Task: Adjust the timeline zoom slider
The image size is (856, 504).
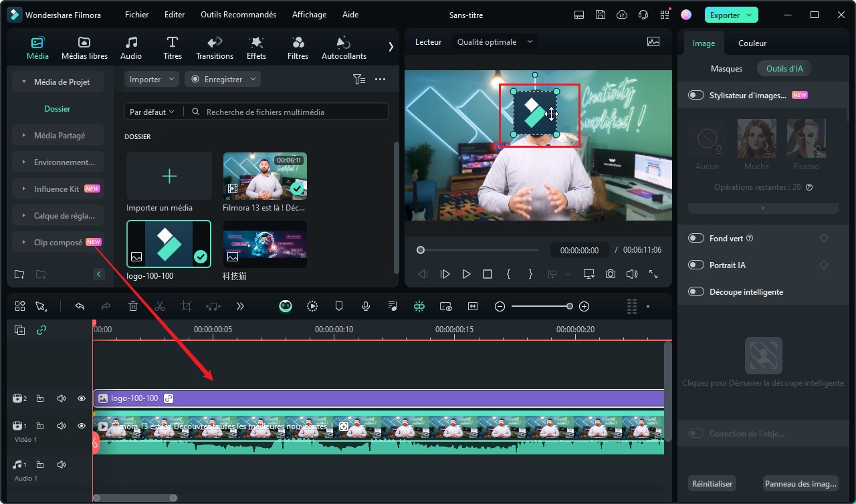Action: point(542,306)
